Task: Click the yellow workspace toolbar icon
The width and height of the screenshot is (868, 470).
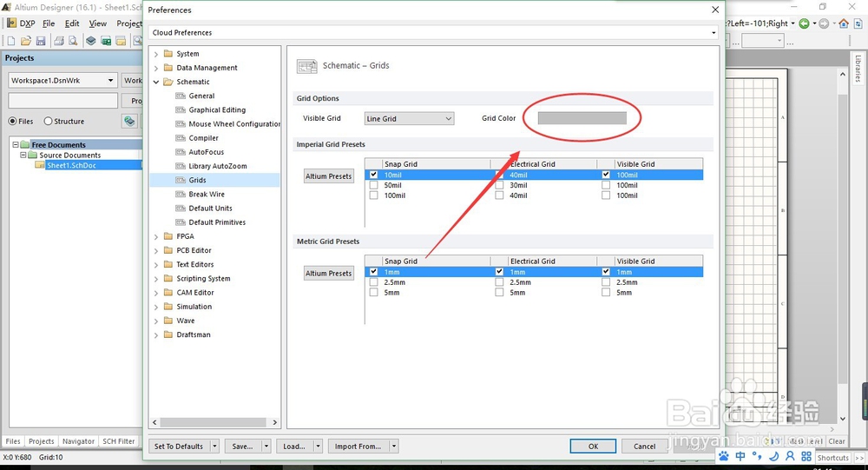Action: click(x=121, y=41)
